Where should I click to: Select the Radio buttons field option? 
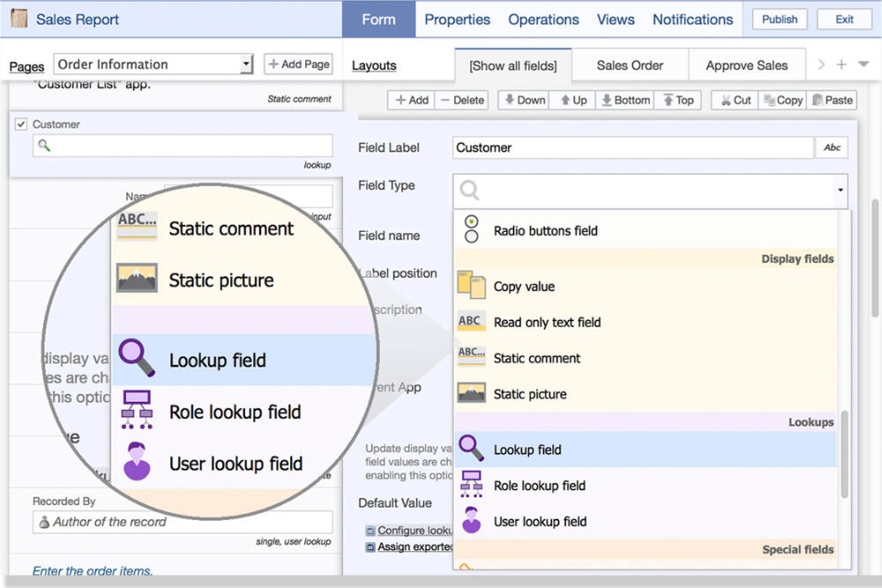point(545,231)
